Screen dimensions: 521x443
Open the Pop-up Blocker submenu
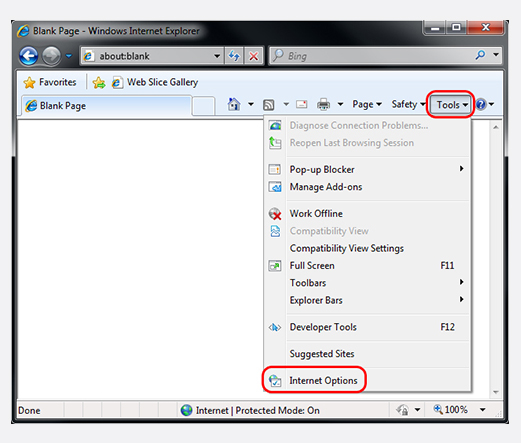click(367, 169)
